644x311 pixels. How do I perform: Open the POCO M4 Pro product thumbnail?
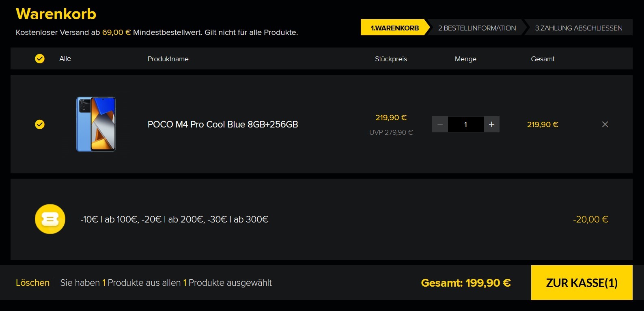coord(96,124)
